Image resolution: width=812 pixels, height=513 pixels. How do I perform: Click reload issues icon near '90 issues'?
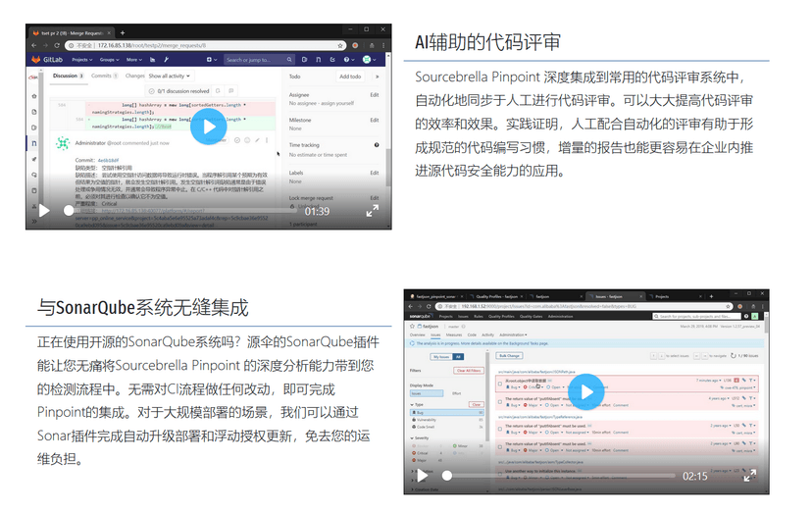coord(733,356)
